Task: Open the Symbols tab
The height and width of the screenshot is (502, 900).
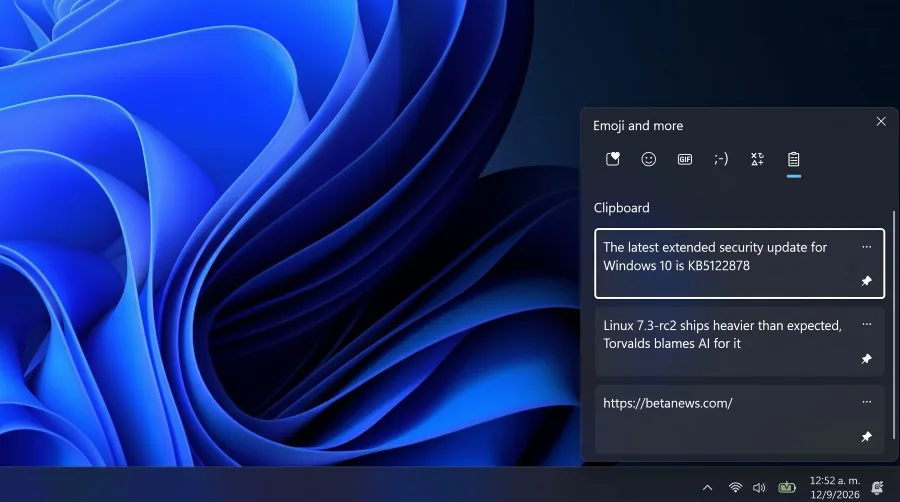Action: tap(757, 159)
